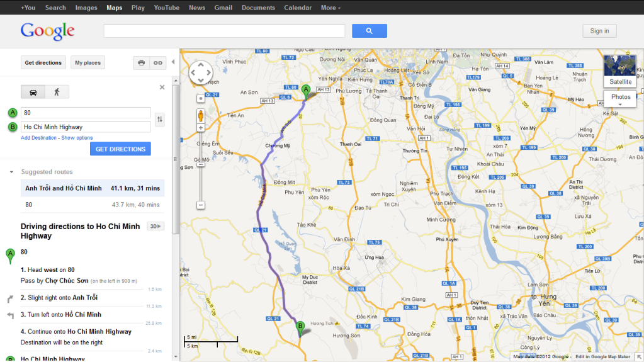The image size is (644, 362).
Task: Click the Sign in button
Action: point(599,31)
